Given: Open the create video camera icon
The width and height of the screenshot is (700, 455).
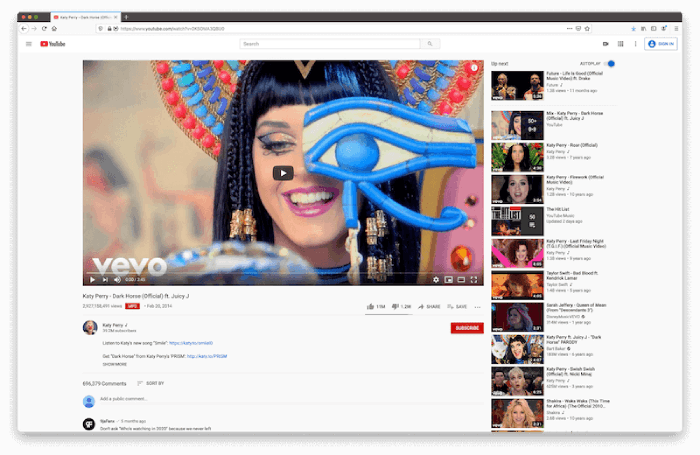Looking at the screenshot, I should click(605, 44).
